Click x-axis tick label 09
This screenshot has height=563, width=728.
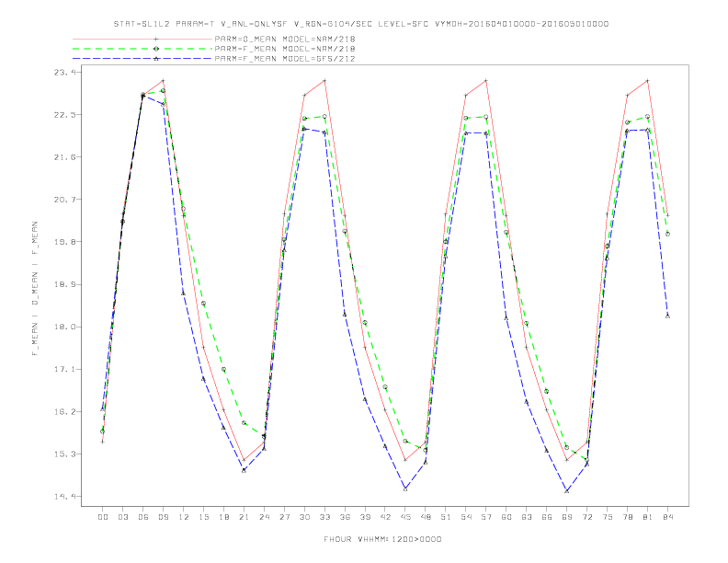tap(163, 517)
